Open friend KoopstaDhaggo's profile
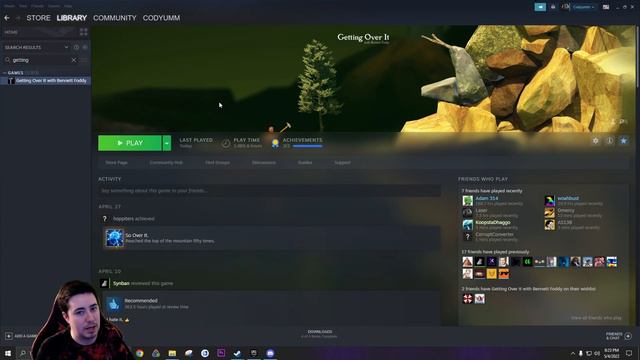Viewport: 640px width, 360px height. 493,222
